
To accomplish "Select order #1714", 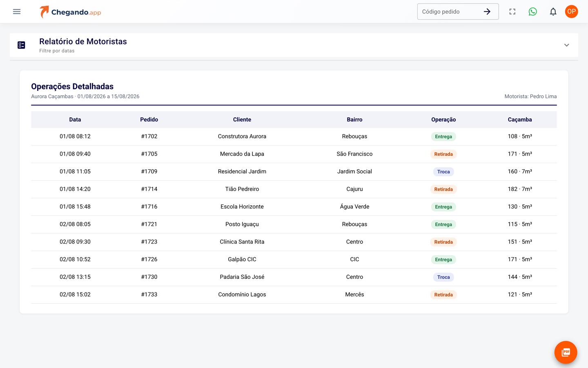I will pyautogui.click(x=149, y=189).
